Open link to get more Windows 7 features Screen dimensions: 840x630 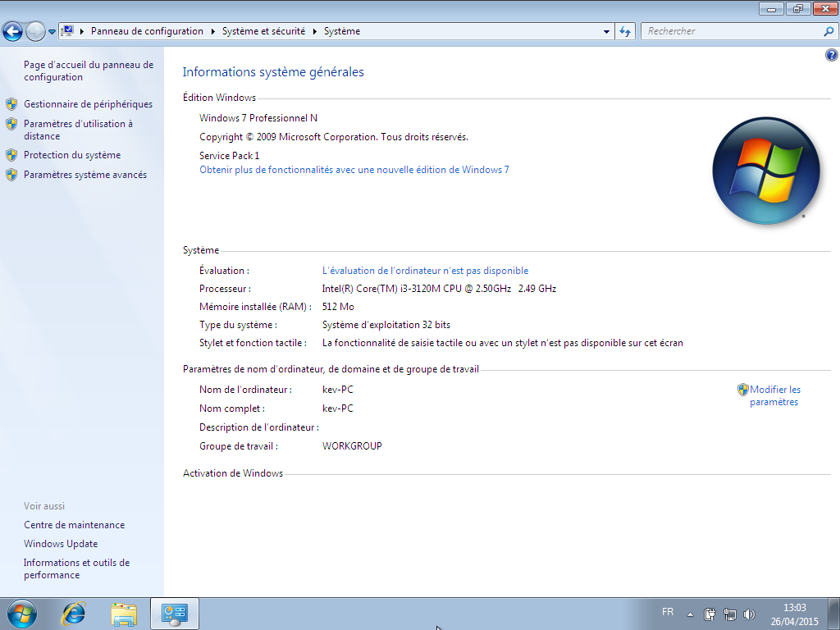click(354, 170)
